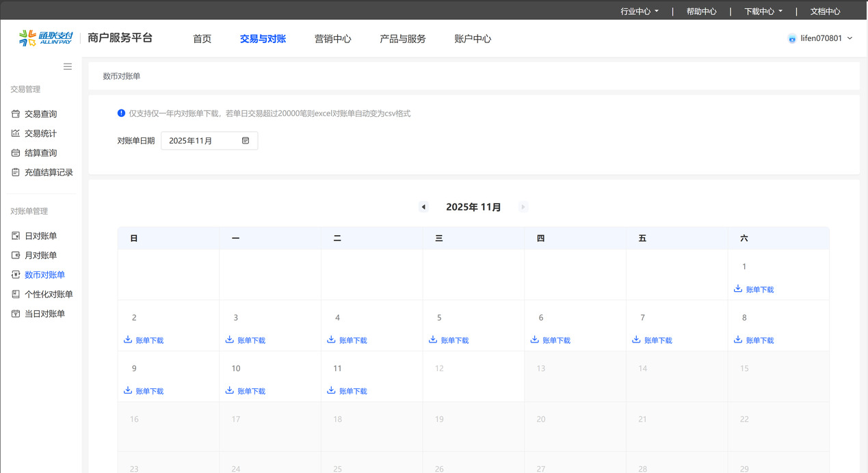Expand the lifen070801 account menu
Viewport: 868px width, 473px height.
tap(827, 38)
